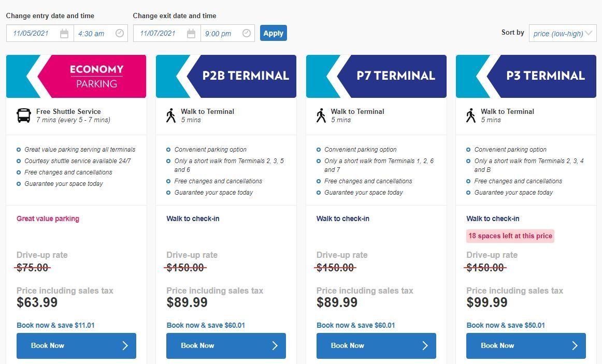This screenshot has width=602, height=364.
Task: Book Now for P7 Terminal
Action: (x=376, y=345)
